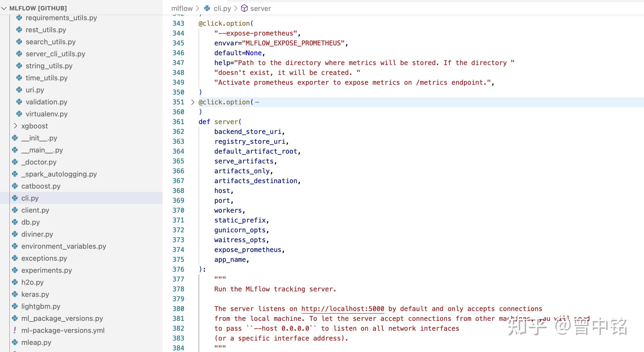Click line number 361 in the gutter
This screenshot has height=352, width=644.
point(178,122)
